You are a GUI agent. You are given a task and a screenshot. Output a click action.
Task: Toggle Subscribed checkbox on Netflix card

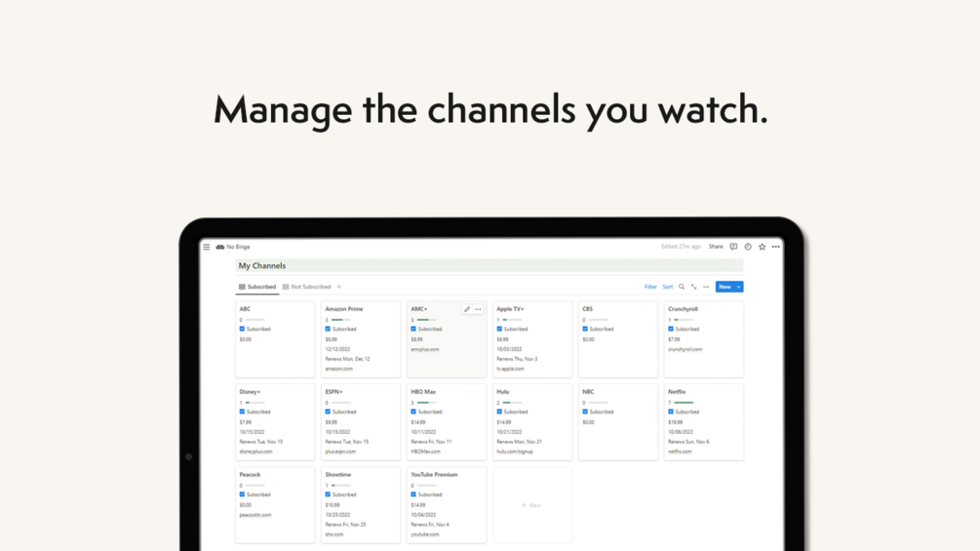[671, 412]
